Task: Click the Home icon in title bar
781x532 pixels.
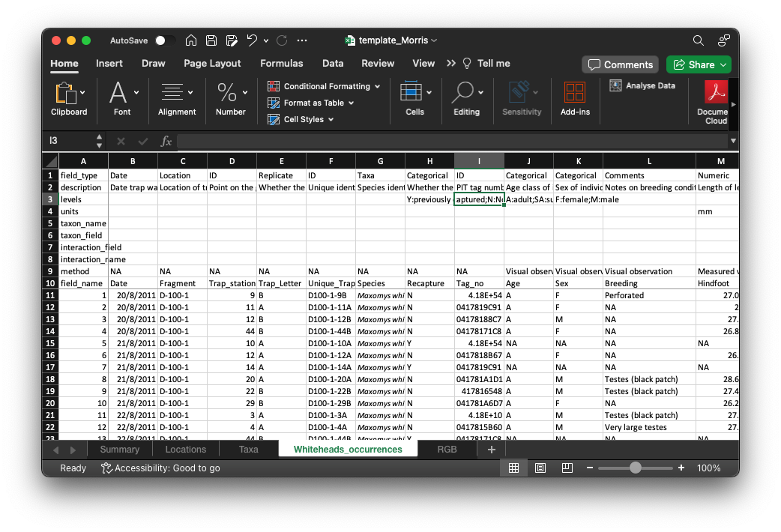Action: tap(191, 40)
